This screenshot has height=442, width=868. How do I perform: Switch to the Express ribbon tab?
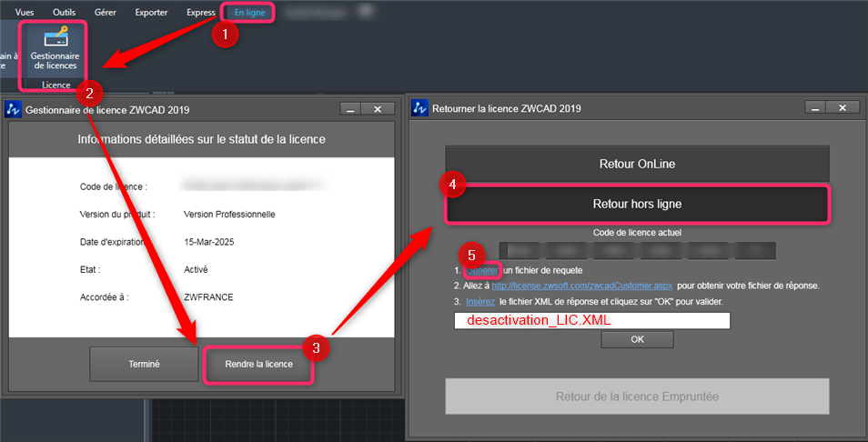(200, 12)
